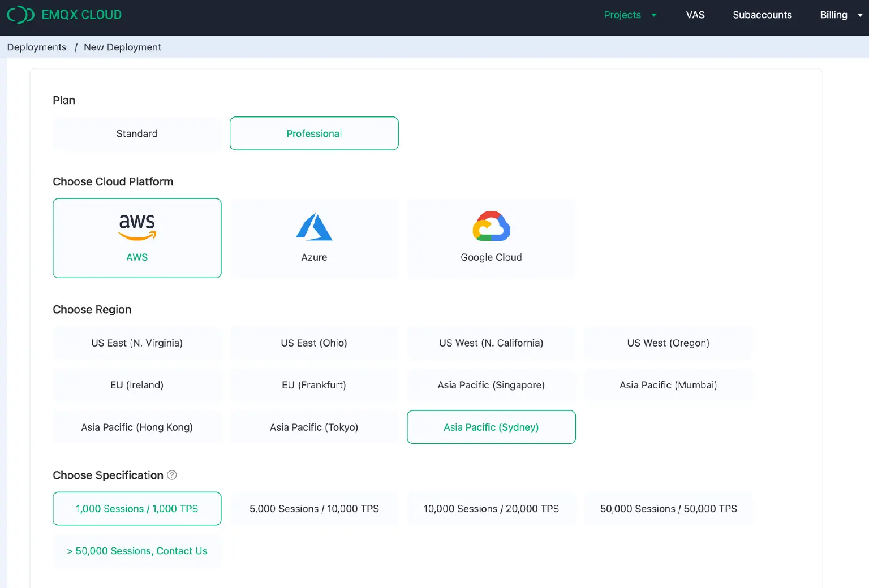Pick 5,000 Sessions / 10,000 TPS specification

coord(314,509)
